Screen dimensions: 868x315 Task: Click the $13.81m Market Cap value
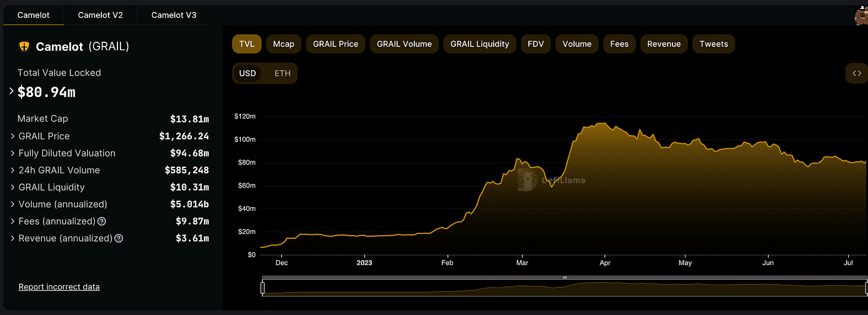pyautogui.click(x=190, y=119)
